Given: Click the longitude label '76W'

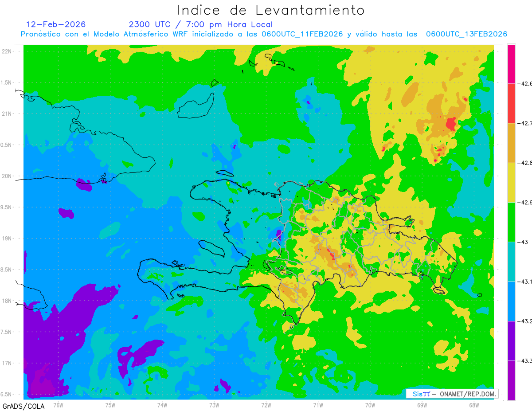Looking at the screenshot, I should pyautogui.click(x=58, y=404).
